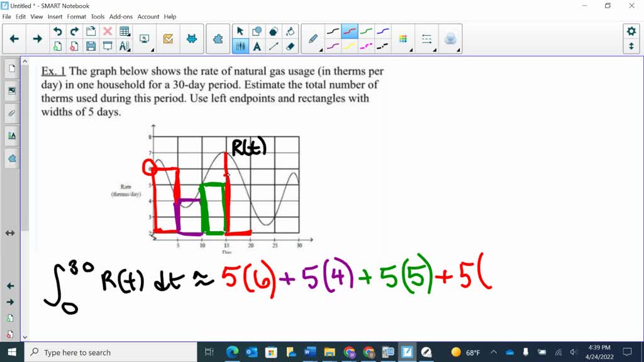This screenshot has height=362, width=644.
Task: Open File Explorer from the taskbar
Action: click(330, 352)
